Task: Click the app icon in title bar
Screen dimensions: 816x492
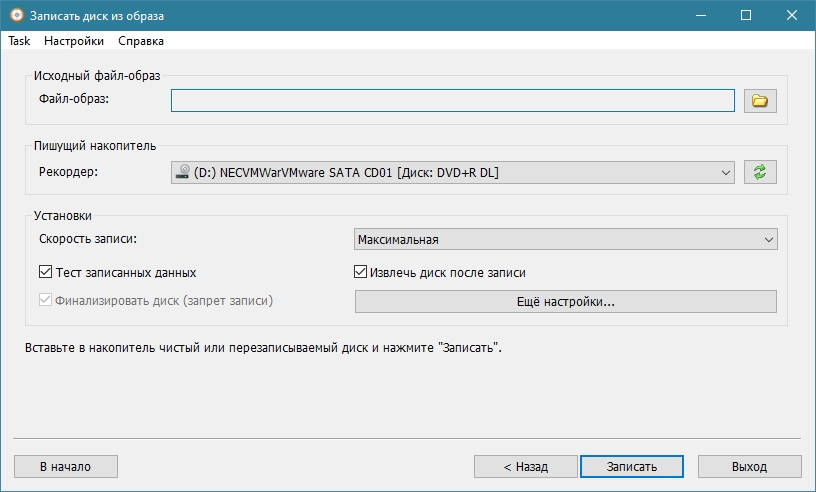Action: [x=13, y=16]
